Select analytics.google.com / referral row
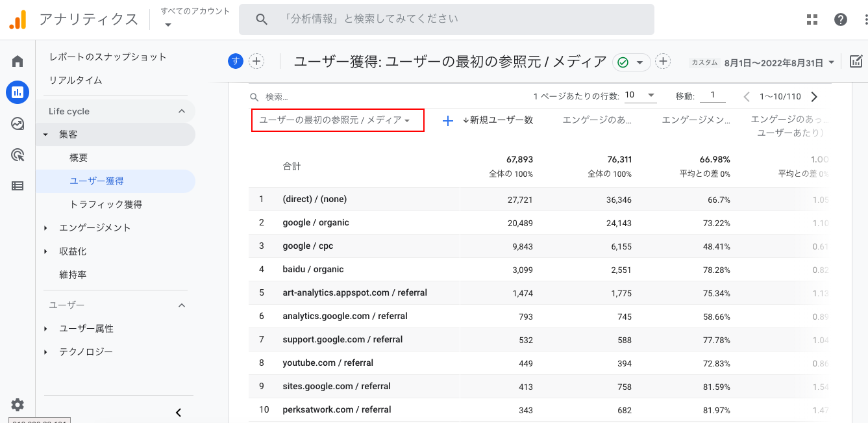 coord(539,316)
